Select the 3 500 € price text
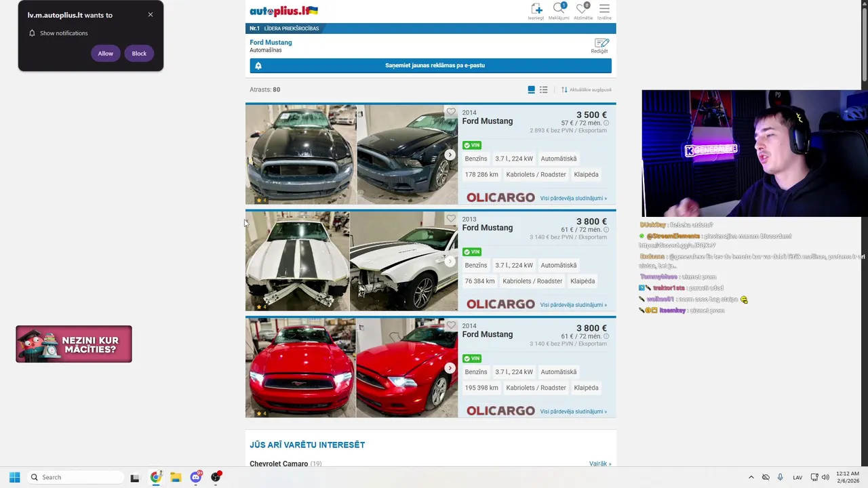The image size is (868, 488). [x=591, y=115]
